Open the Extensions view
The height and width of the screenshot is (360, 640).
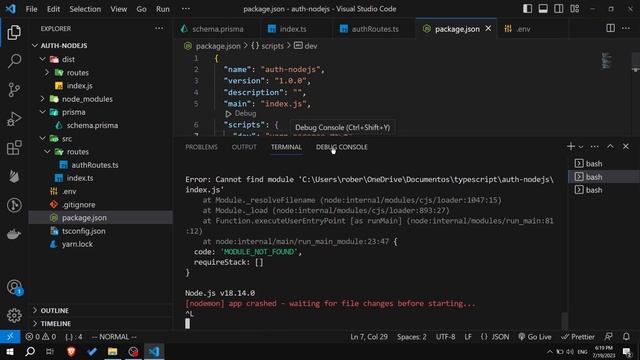coord(14,147)
